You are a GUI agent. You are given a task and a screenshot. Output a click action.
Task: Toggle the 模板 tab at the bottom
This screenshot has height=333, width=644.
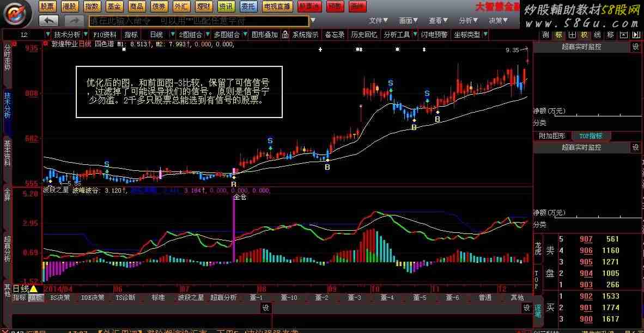point(36,298)
